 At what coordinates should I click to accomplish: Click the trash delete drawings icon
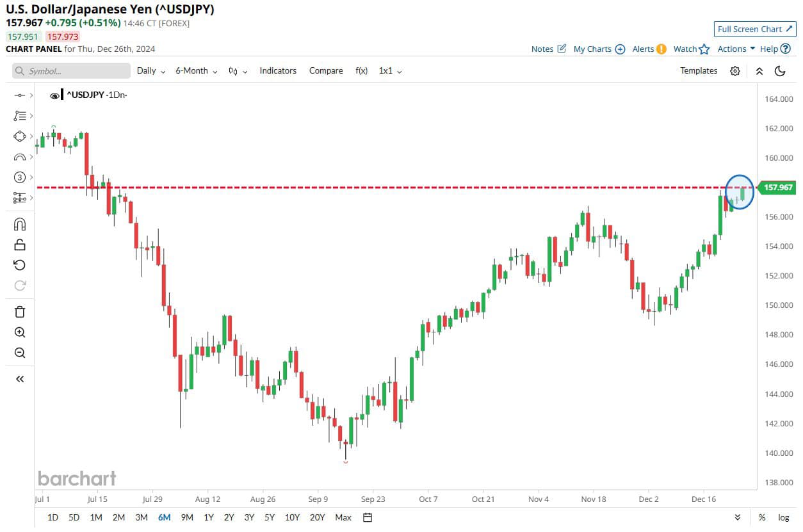pyautogui.click(x=20, y=312)
